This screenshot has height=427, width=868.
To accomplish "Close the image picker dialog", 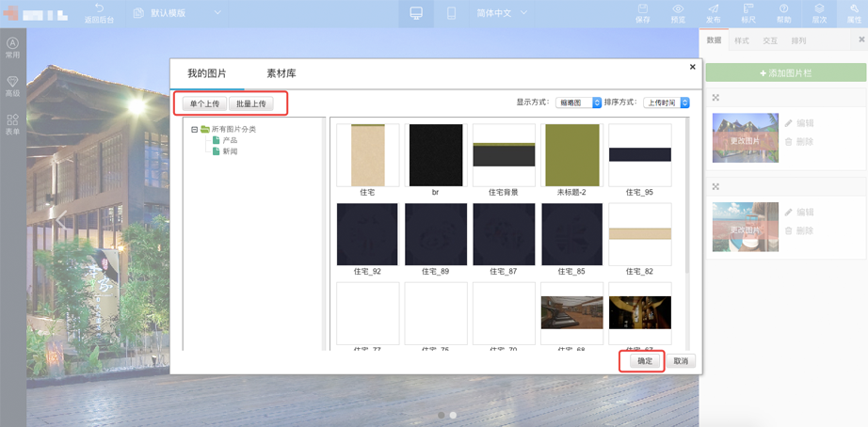I will click(693, 67).
